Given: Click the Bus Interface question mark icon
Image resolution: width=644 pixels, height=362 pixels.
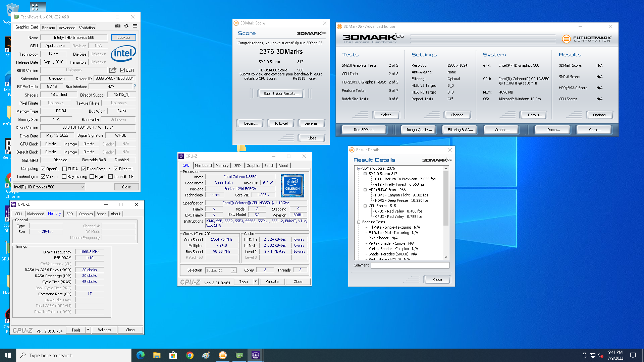Looking at the screenshot, I should (x=135, y=86).
